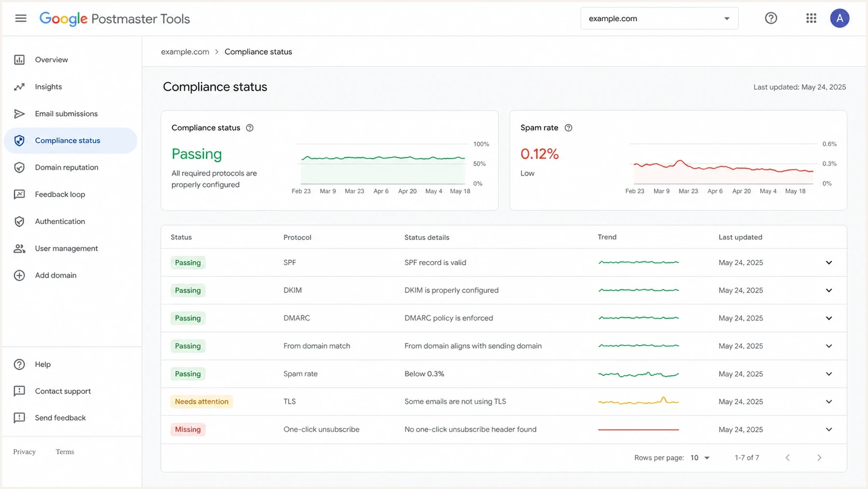Screen dimensions: 868x489
Task: Click 'No one-click unsubscribe header found'
Action: pos(470,430)
